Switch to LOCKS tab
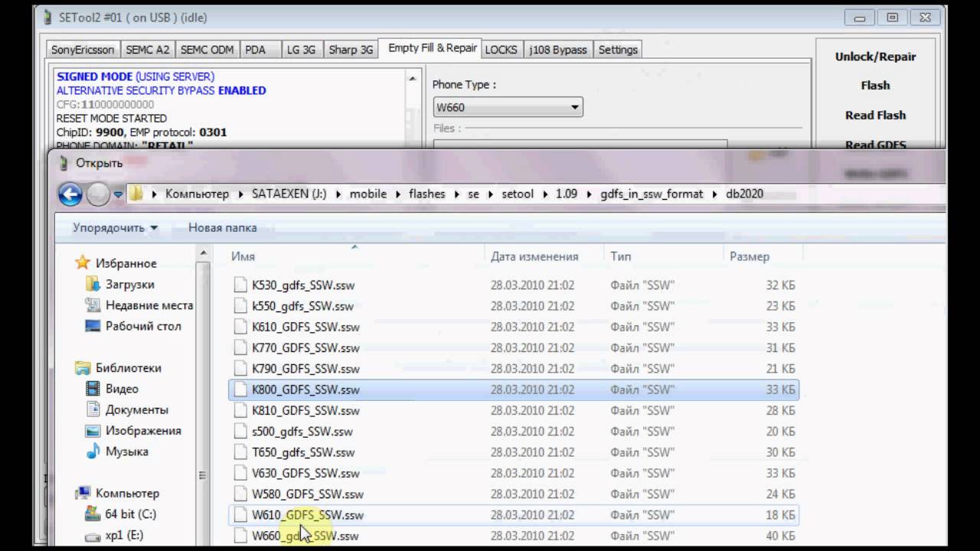The image size is (980, 551). (x=501, y=50)
